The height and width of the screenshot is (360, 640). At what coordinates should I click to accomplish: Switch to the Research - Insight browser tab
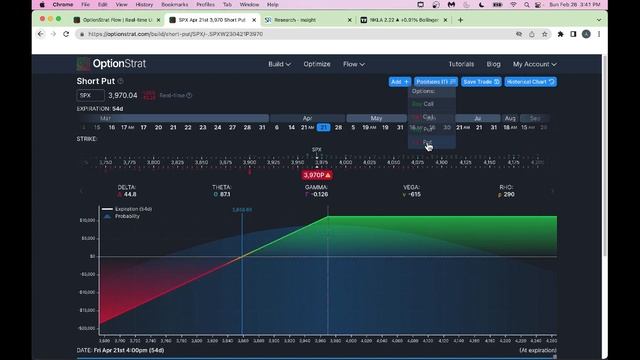tap(307, 20)
